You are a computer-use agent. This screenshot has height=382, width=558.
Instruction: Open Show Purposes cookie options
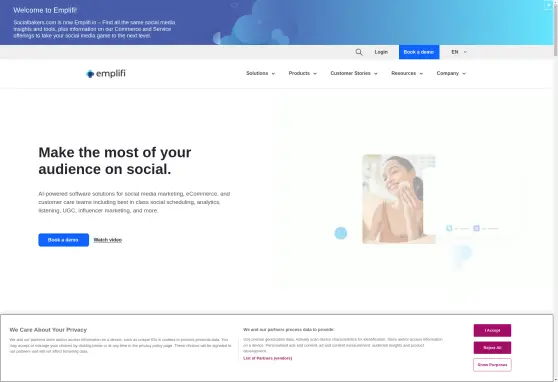click(492, 365)
